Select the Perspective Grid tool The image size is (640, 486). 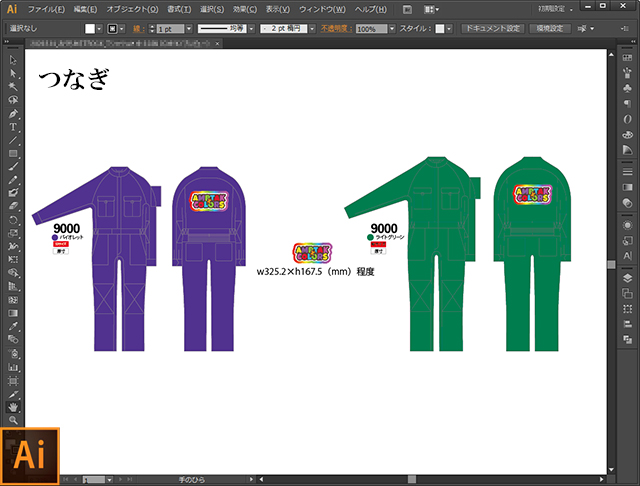[x=13, y=286]
